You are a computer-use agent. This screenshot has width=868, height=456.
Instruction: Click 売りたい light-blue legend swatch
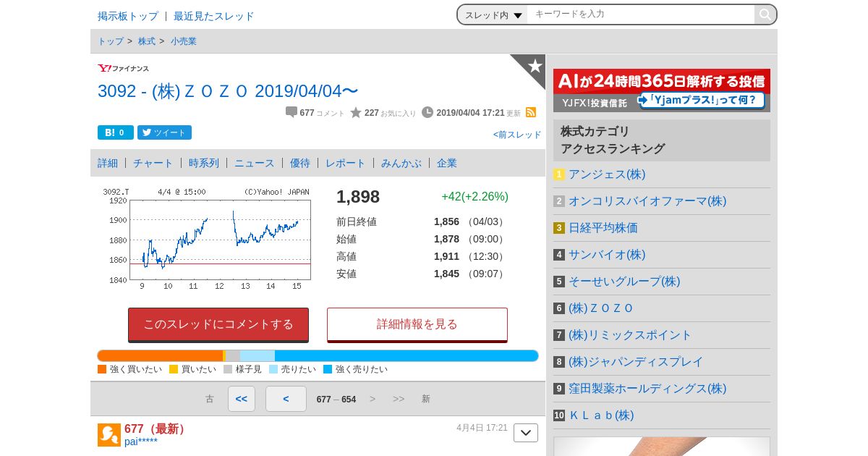(273, 369)
